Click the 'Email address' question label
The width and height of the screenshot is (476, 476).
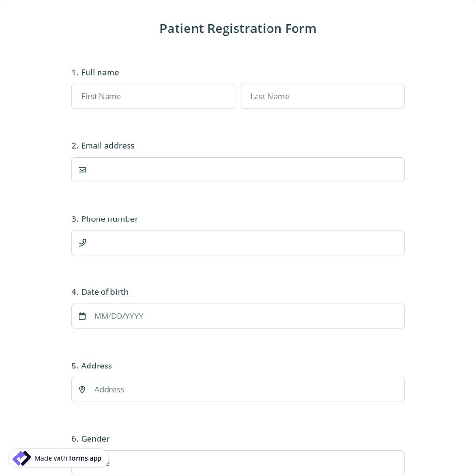pyautogui.click(x=108, y=145)
